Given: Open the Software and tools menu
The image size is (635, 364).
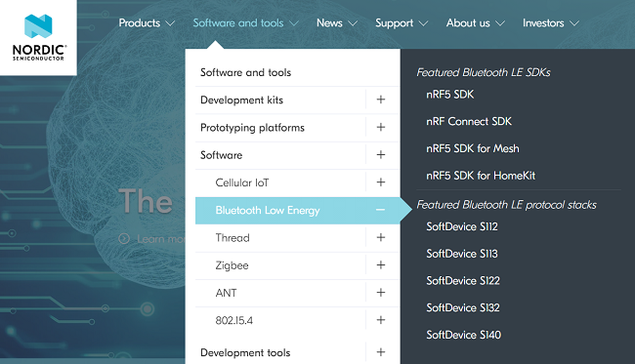Looking at the screenshot, I should click(x=238, y=23).
